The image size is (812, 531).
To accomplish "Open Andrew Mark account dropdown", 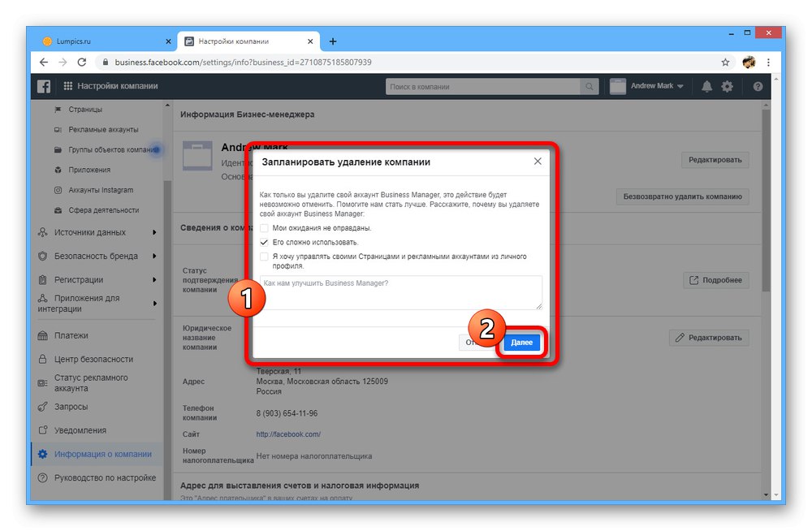I will coord(647,86).
